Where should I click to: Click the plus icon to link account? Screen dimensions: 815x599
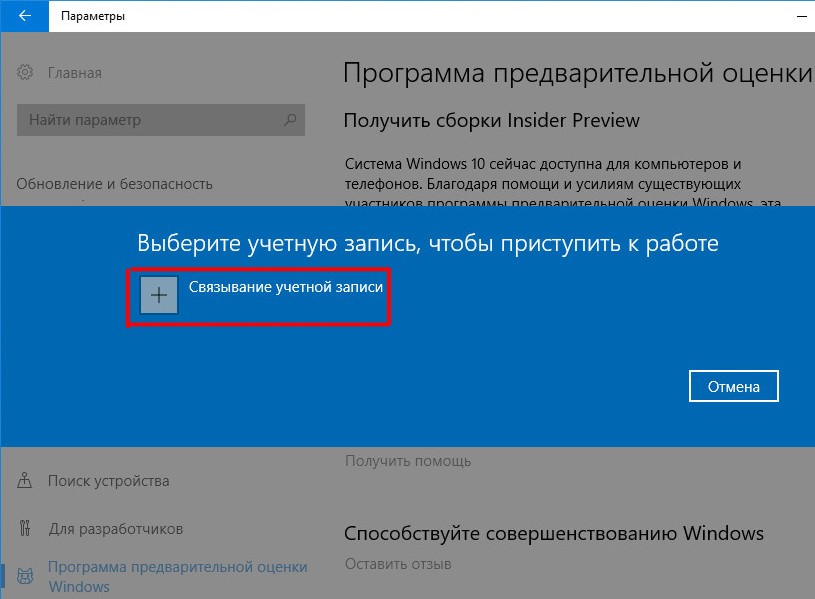click(159, 295)
